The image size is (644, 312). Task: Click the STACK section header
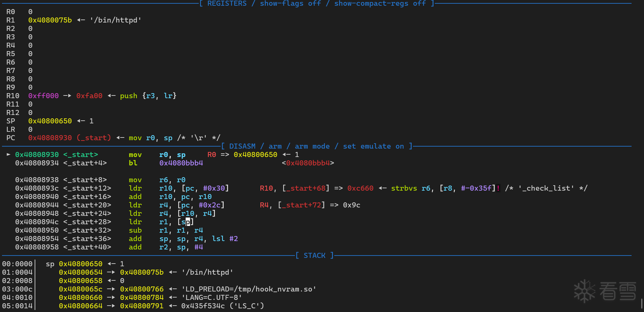click(314, 256)
